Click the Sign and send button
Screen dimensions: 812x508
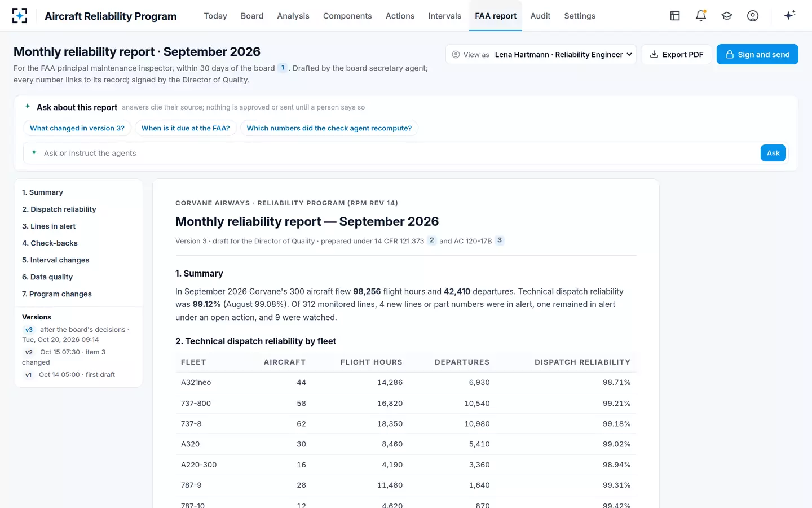click(757, 55)
